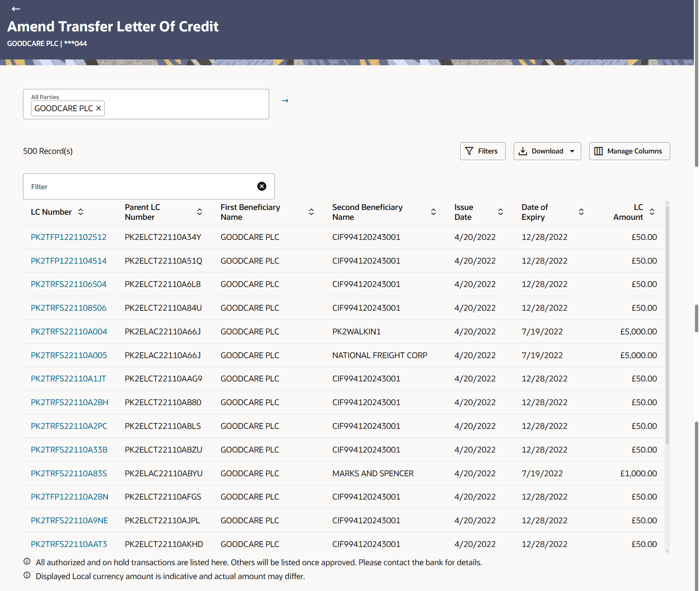Click the table's vertical scrollbar
The image size is (700, 591).
(x=667, y=324)
